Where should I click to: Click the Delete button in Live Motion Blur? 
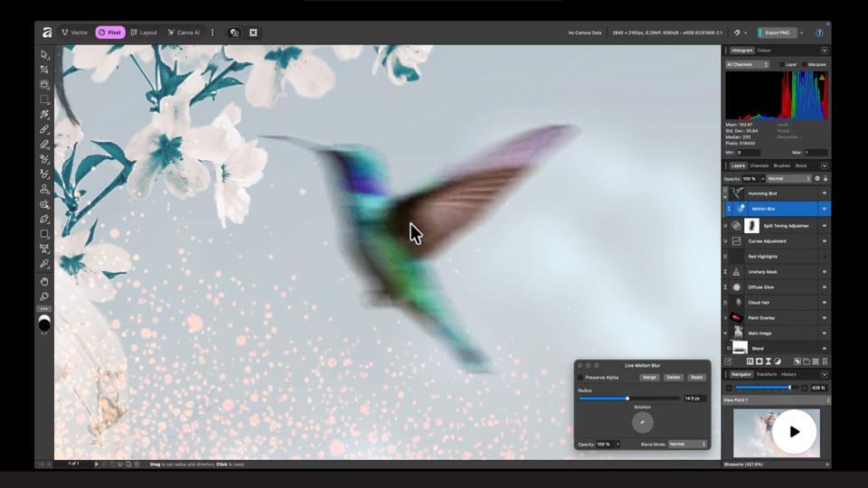click(673, 378)
